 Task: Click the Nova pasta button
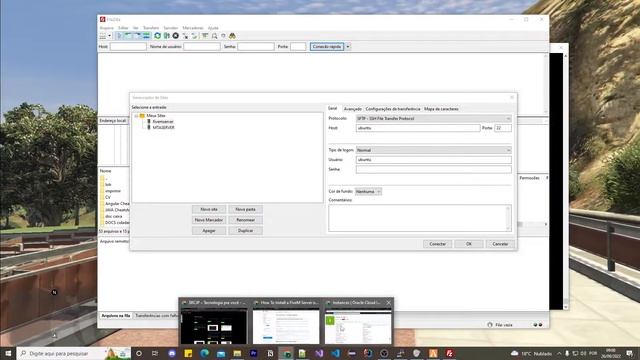click(x=245, y=209)
